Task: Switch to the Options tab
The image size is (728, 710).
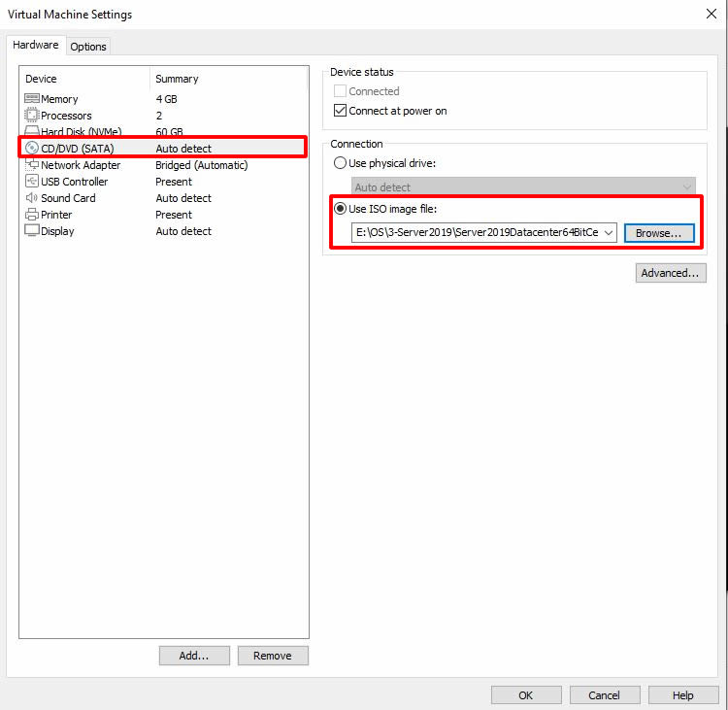Action: coord(88,47)
